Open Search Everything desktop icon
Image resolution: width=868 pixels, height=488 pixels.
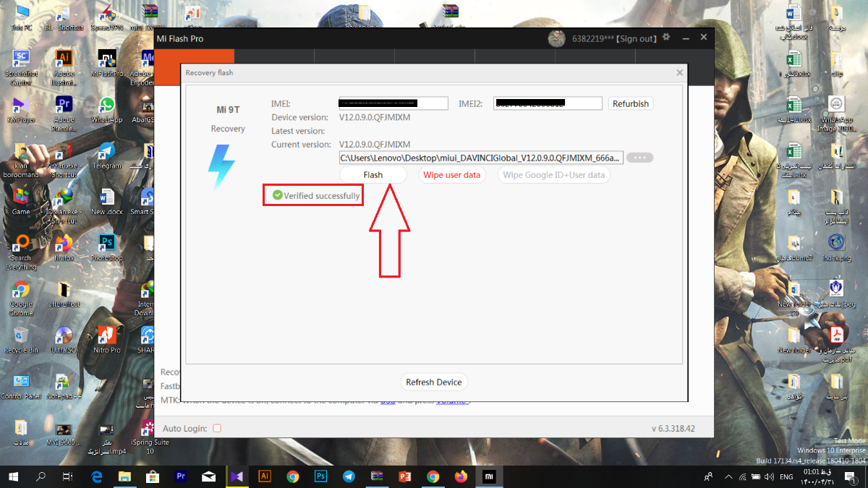(x=22, y=252)
